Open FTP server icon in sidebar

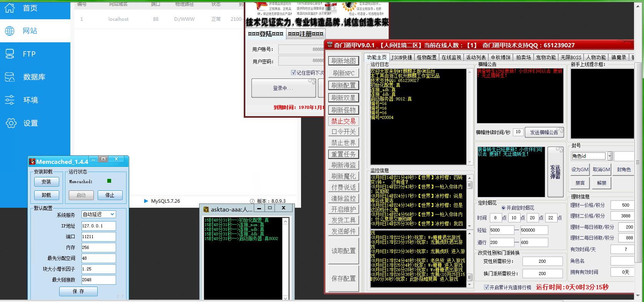coord(10,54)
